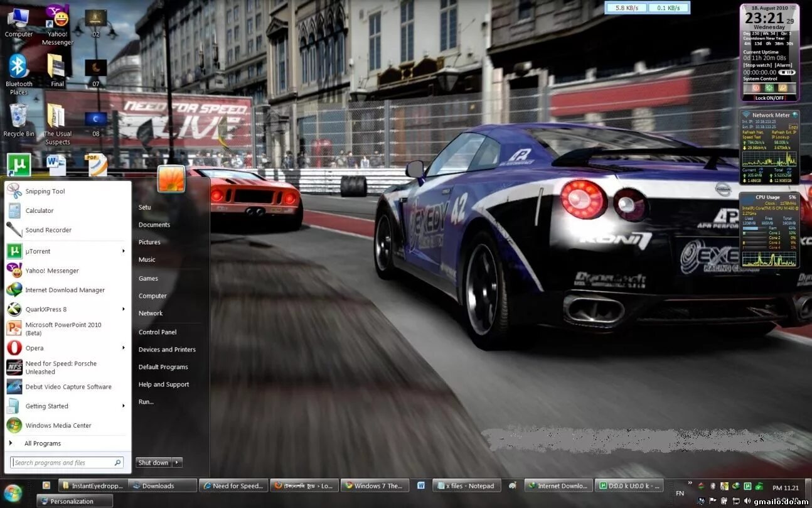812x508 pixels.
Task: Open Default Programs
Action: coord(163,367)
